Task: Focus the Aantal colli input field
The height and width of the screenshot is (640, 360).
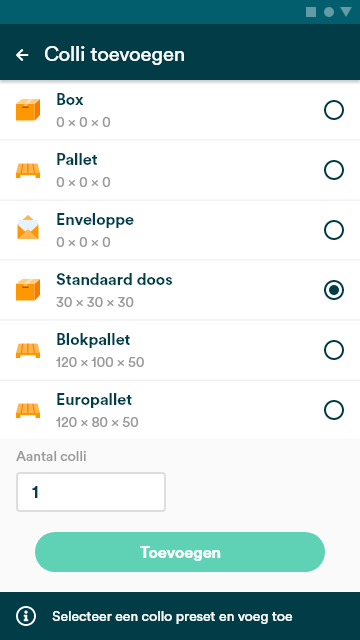Action: (91, 492)
